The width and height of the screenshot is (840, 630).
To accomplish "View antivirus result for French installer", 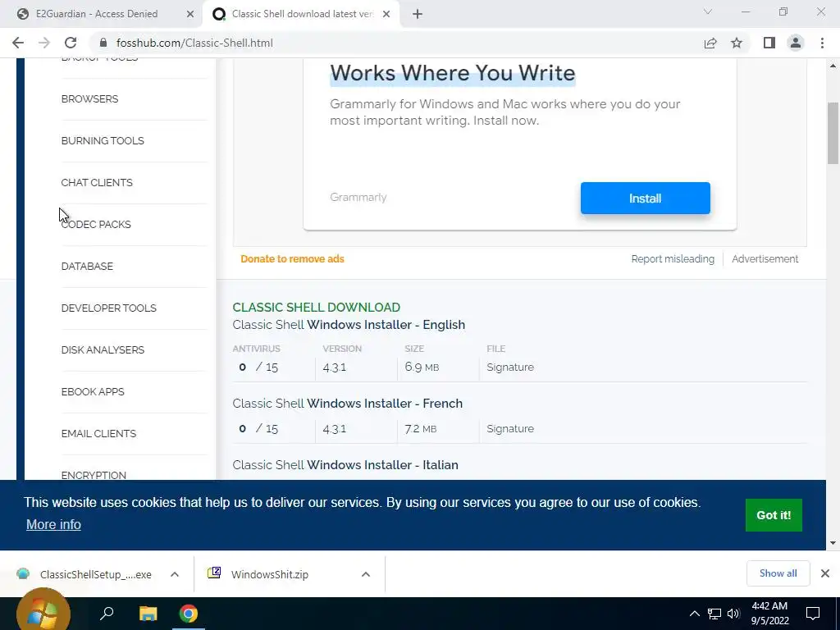I will click(258, 429).
